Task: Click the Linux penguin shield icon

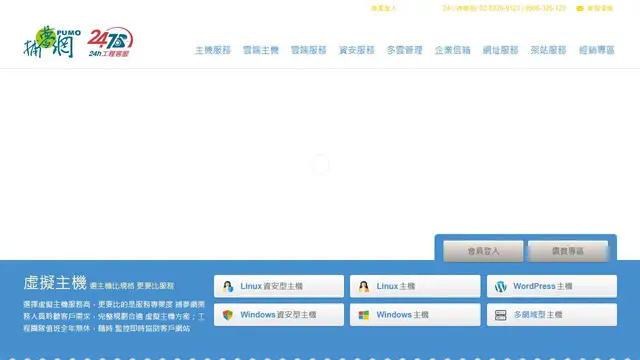Action: click(x=228, y=286)
